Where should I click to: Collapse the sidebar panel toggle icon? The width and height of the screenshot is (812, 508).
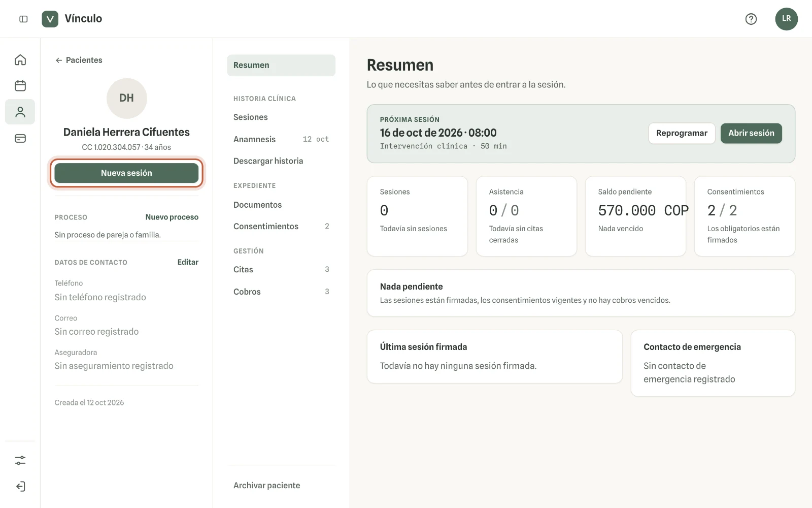(23, 19)
